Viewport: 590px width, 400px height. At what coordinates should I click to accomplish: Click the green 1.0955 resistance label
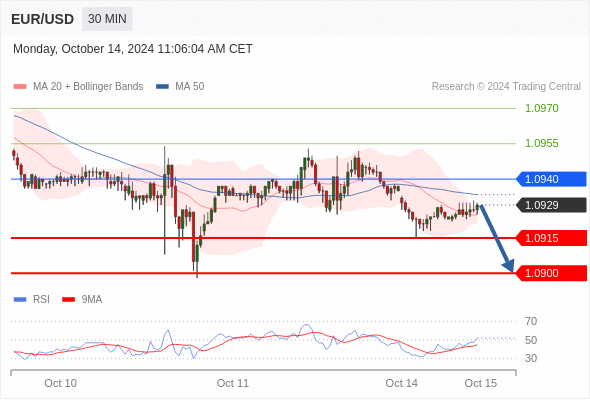pos(541,143)
